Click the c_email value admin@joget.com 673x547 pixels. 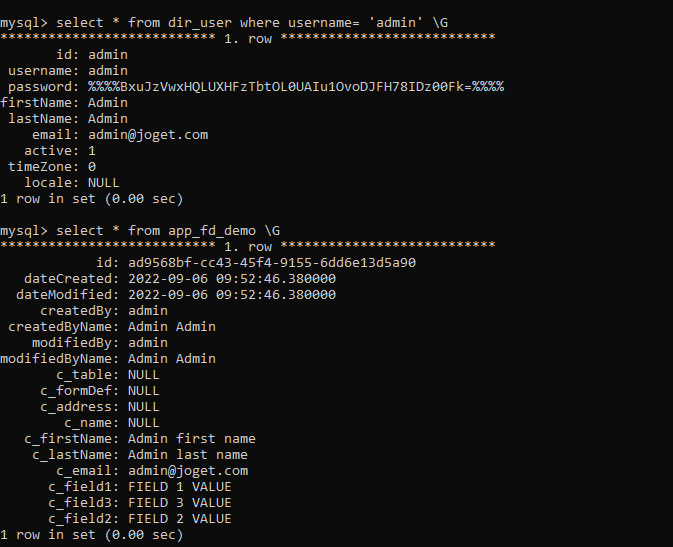pyautogui.click(x=188, y=471)
